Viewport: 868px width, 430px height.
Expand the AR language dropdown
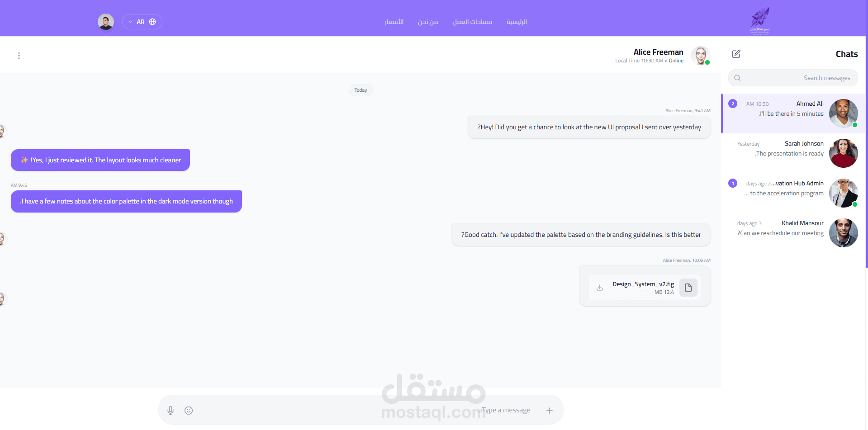pos(142,22)
